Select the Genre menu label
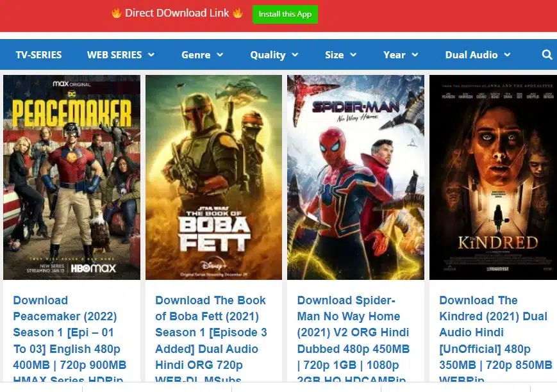This screenshot has width=557, height=392. click(195, 54)
